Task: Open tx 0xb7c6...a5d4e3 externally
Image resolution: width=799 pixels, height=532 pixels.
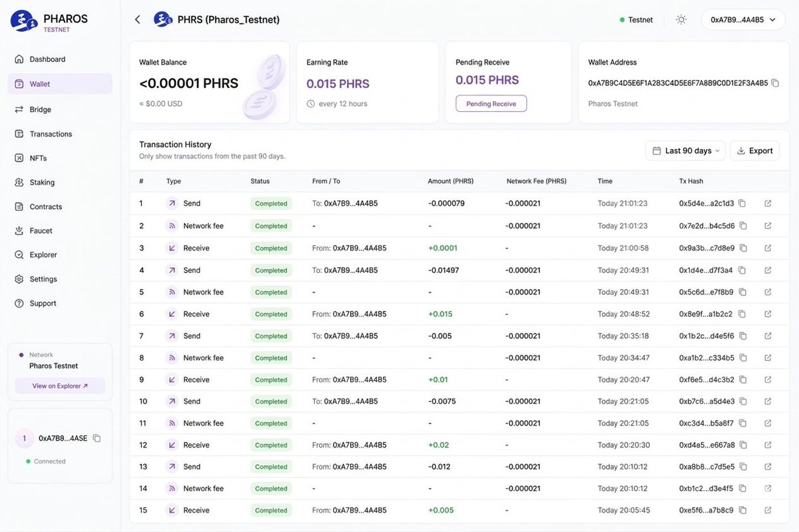Action: (x=768, y=401)
